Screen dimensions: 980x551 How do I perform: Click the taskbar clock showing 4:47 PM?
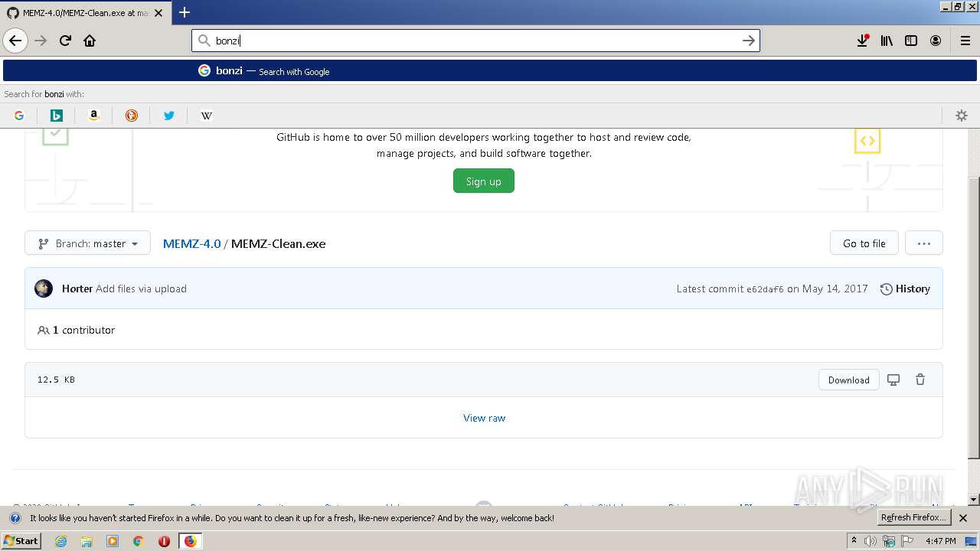[940, 541]
